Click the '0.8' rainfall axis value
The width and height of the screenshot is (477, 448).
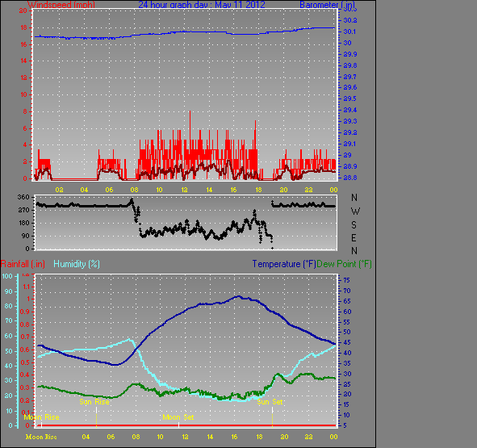coord(24,324)
